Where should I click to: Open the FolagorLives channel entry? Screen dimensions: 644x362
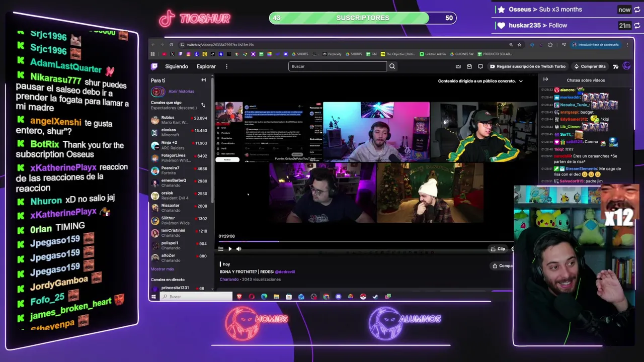click(x=179, y=158)
